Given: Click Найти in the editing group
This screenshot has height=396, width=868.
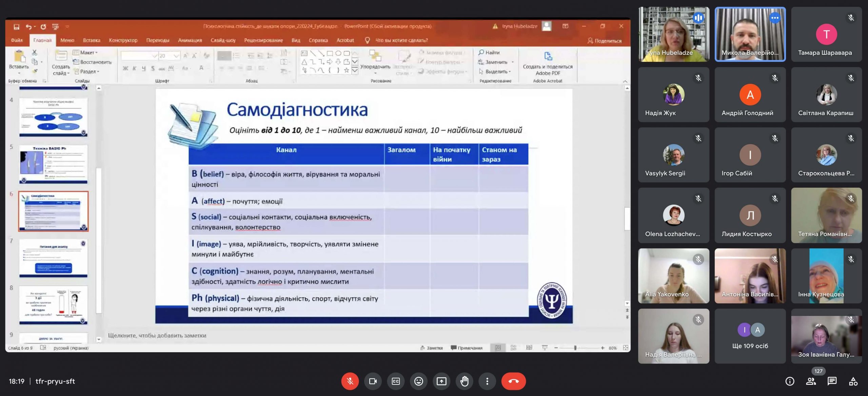Looking at the screenshot, I should [x=492, y=53].
